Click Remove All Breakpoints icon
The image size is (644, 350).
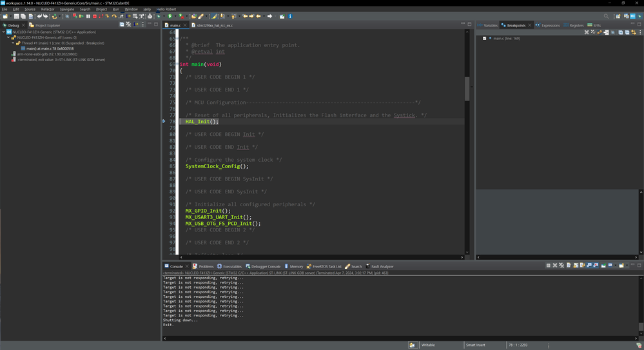tap(593, 32)
